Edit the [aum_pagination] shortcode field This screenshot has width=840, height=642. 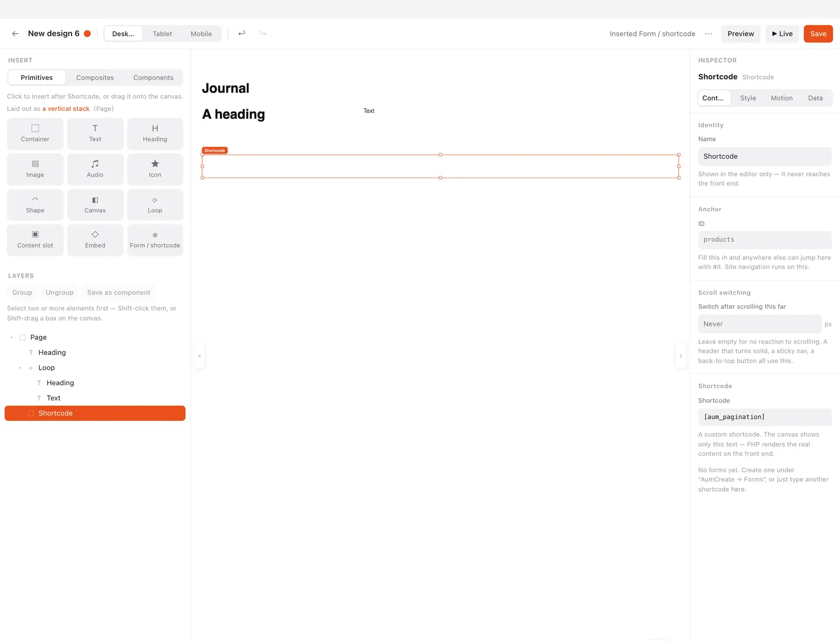(764, 417)
